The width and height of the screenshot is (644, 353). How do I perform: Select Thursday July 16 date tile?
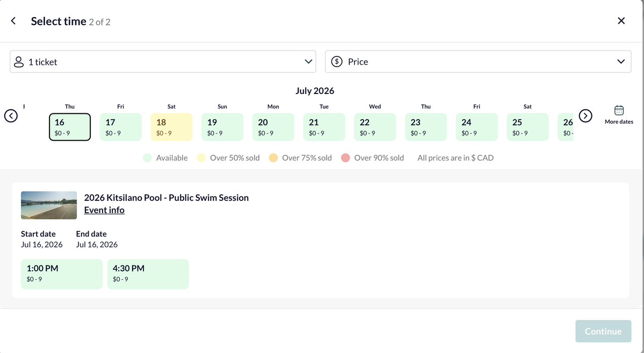tap(70, 127)
